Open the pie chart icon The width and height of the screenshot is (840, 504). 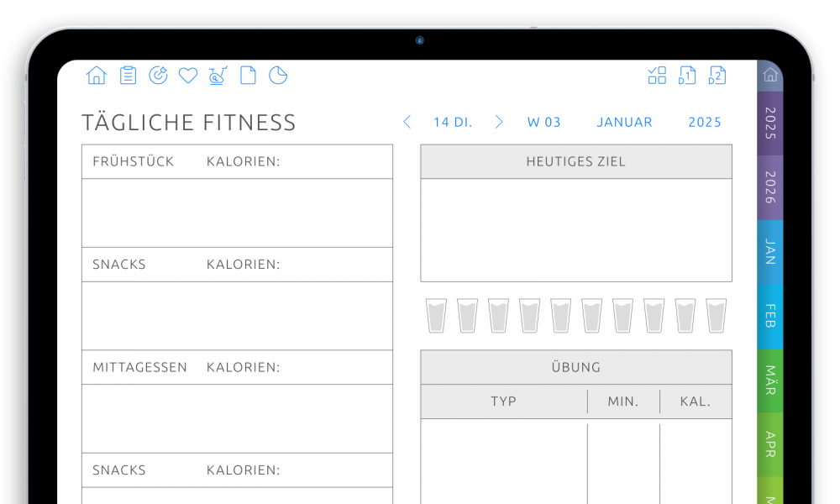(278, 76)
